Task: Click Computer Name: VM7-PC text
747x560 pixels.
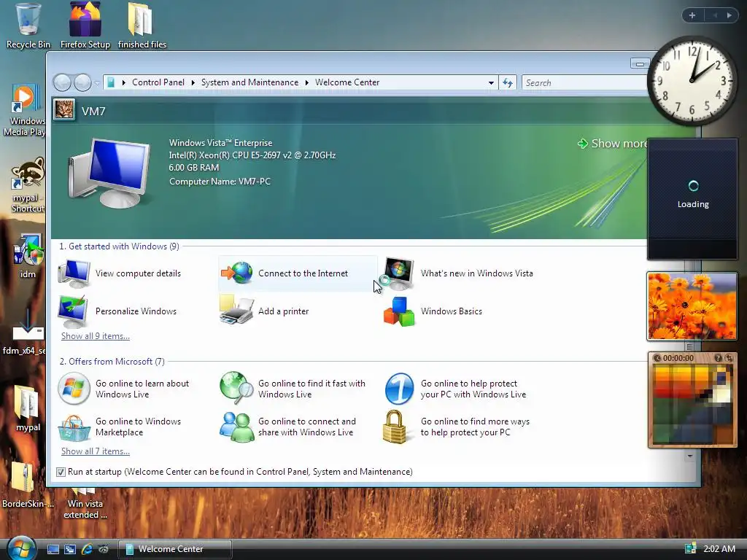Action: [220, 182]
